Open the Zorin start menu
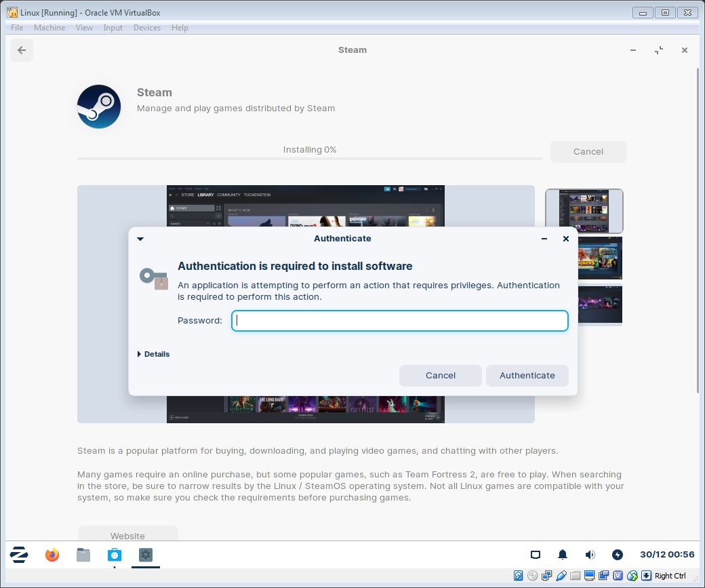The width and height of the screenshot is (705, 588). (x=20, y=554)
